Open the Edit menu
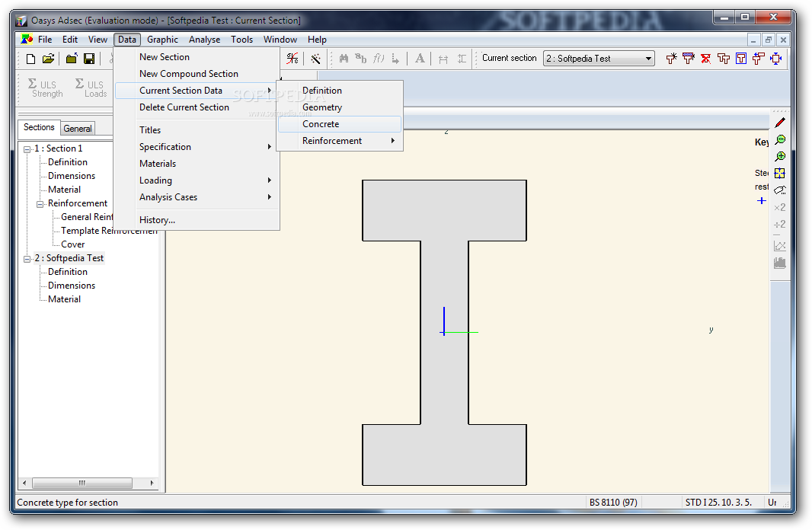Image resolution: width=812 pixels, height=530 pixels. point(70,40)
